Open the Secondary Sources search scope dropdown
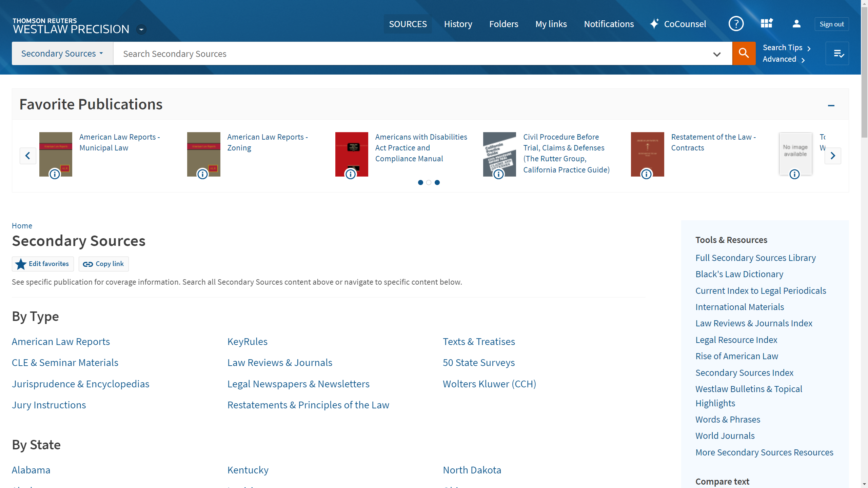This screenshot has height=488, width=868. click(x=62, y=53)
